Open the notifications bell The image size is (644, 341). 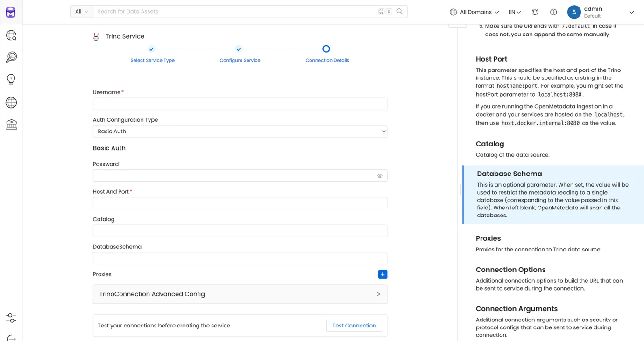point(535,12)
